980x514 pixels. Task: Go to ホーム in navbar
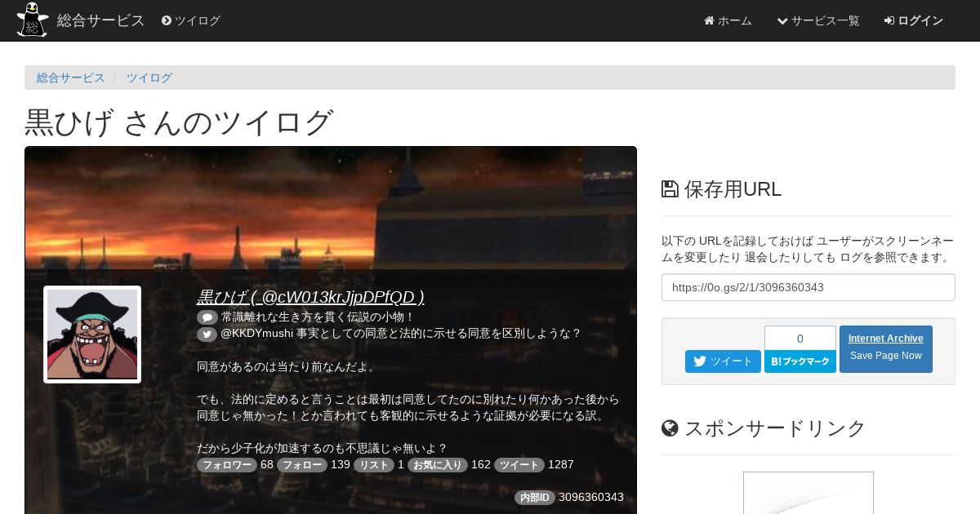point(728,20)
